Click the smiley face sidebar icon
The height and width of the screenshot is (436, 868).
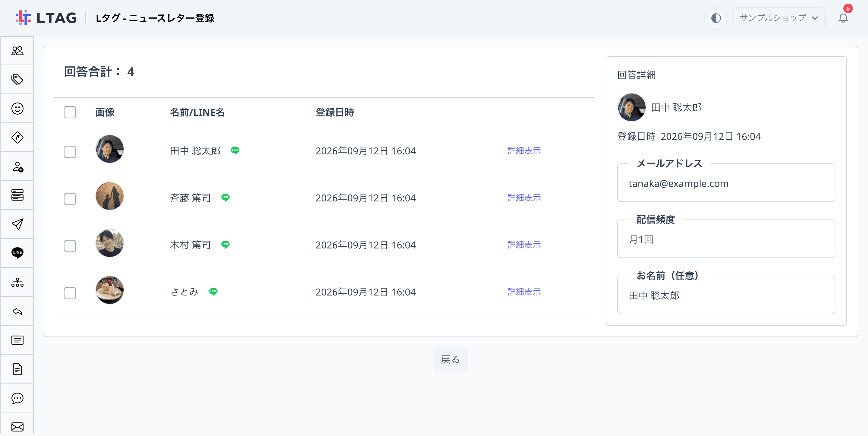[x=17, y=109]
